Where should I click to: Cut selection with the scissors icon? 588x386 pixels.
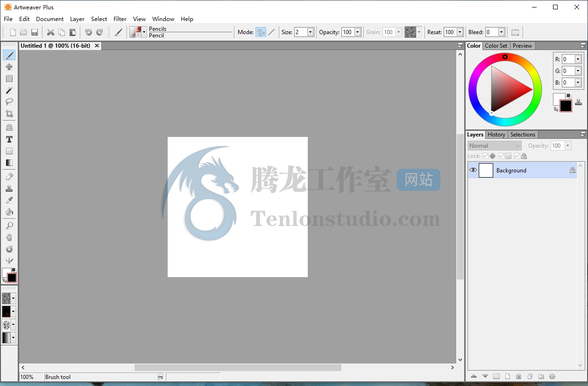click(x=50, y=32)
